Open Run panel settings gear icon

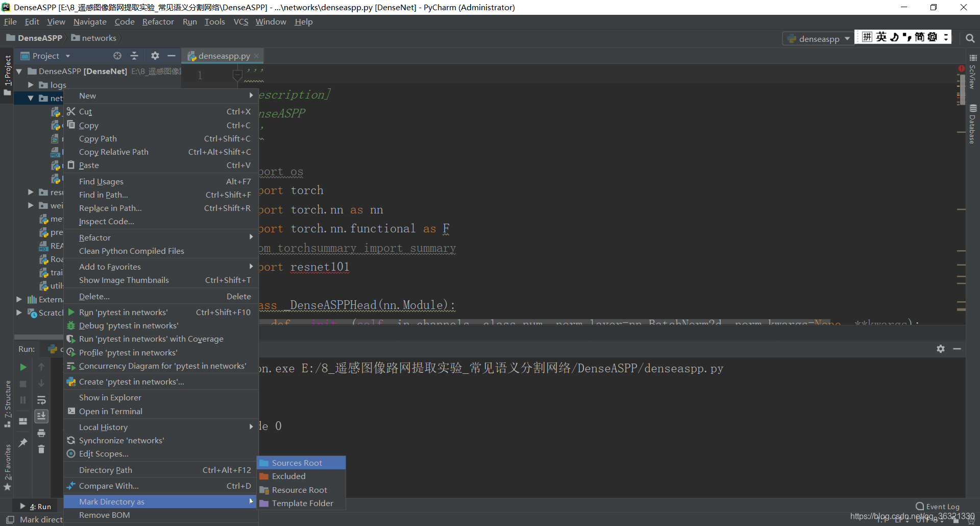coord(941,349)
